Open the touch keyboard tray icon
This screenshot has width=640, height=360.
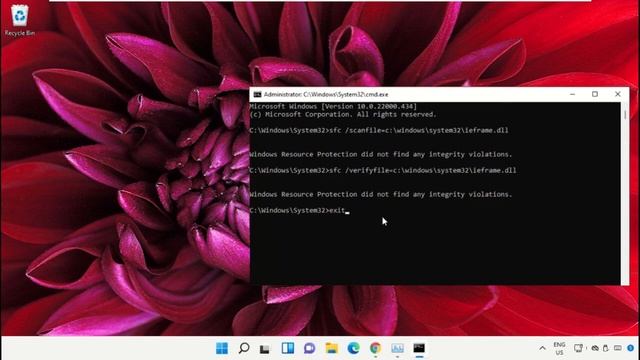(618, 348)
